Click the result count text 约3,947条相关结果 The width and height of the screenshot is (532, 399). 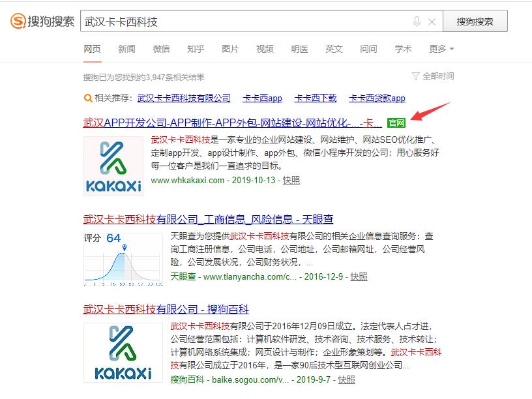coord(169,78)
